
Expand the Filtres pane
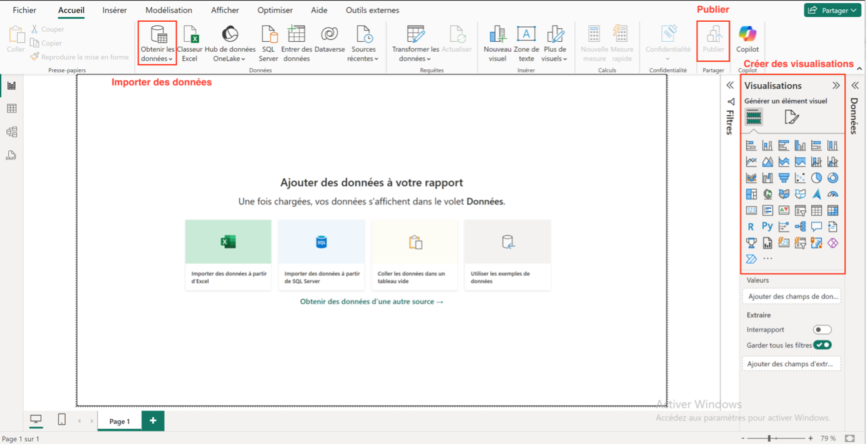tap(730, 85)
